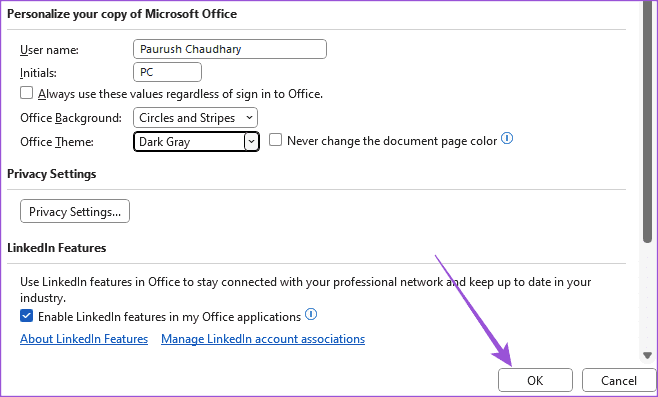The image size is (658, 397).
Task: Uncheck Enable LinkedIn features checkbox
Action: [x=26, y=316]
